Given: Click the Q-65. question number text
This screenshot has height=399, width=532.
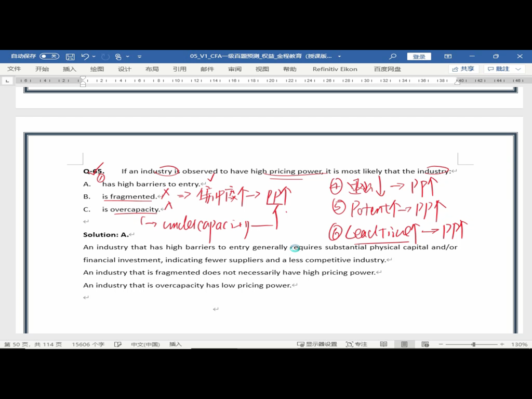Looking at the screenshot, I should click(94, 171).
